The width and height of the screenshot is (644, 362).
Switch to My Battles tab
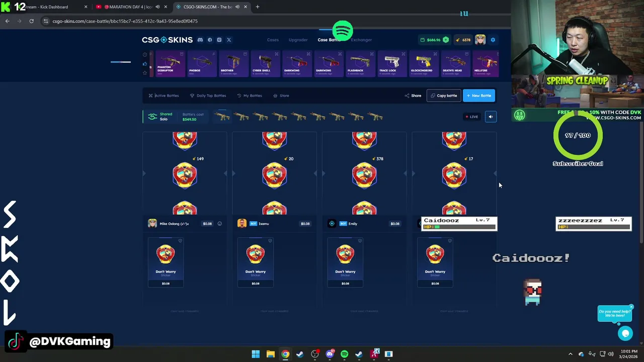tap(249, 96)
